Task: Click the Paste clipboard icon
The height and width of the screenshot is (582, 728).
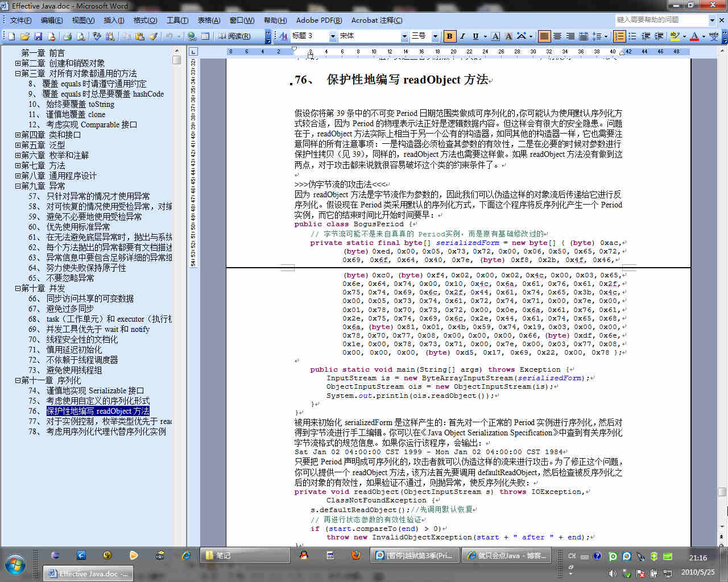Action: point(139,36)
